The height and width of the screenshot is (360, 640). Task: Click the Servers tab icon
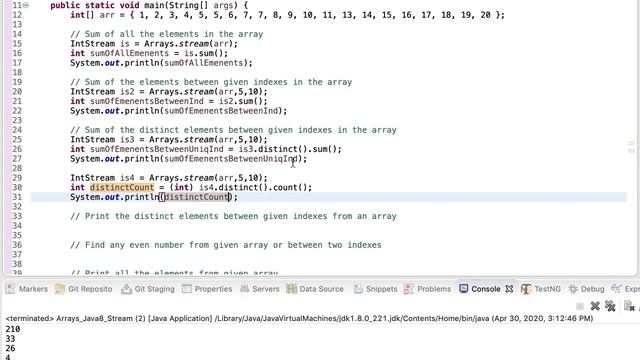tap(244, 289)
